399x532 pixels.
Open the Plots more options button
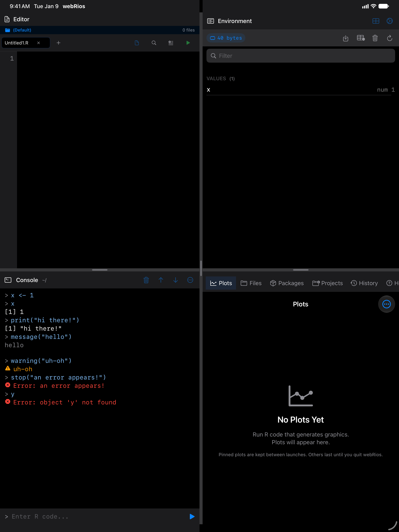(386, 304)
